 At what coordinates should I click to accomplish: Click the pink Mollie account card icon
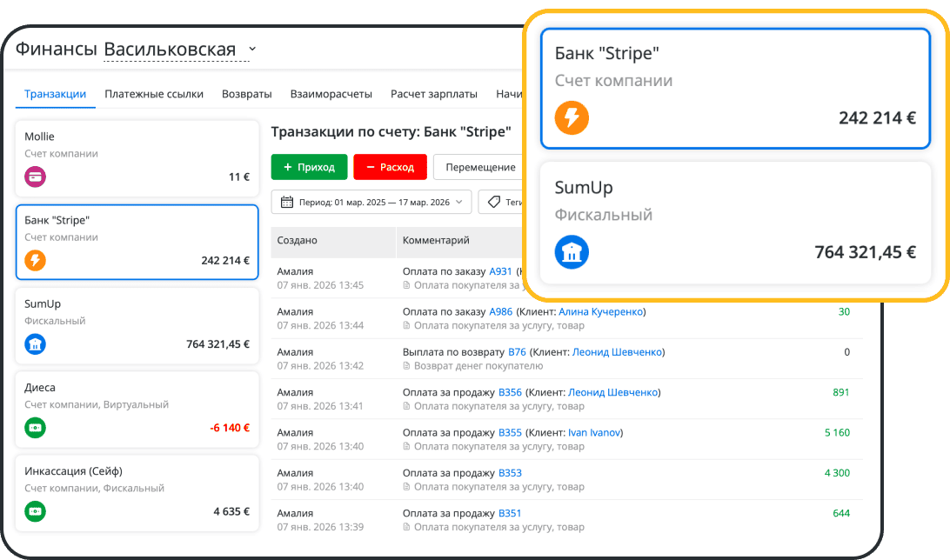[x=36, y=177]
